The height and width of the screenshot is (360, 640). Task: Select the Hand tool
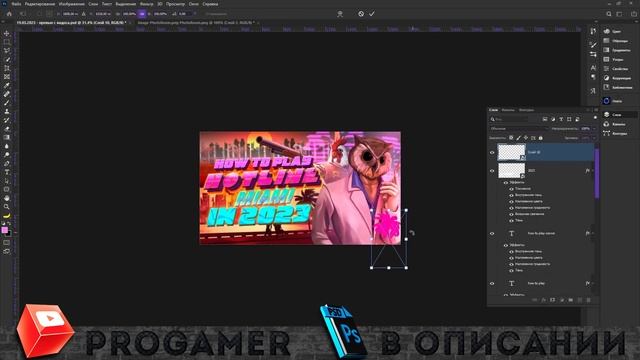[x=7, y=198]
